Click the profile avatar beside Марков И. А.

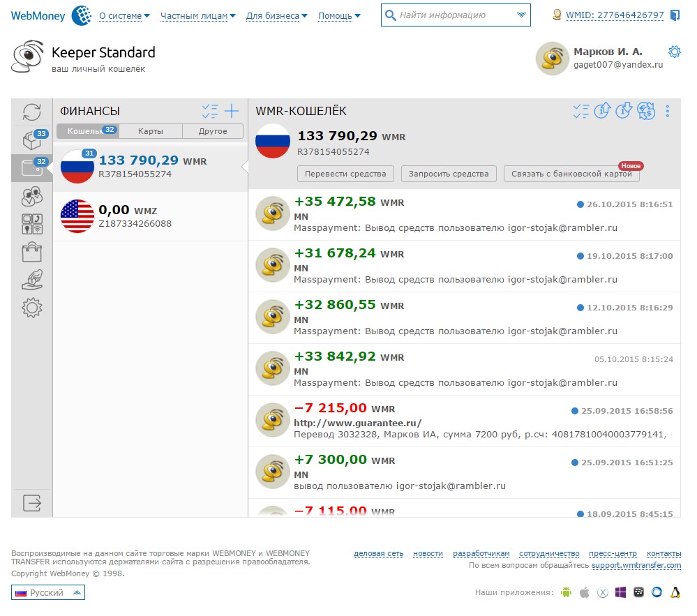(553, 59)
